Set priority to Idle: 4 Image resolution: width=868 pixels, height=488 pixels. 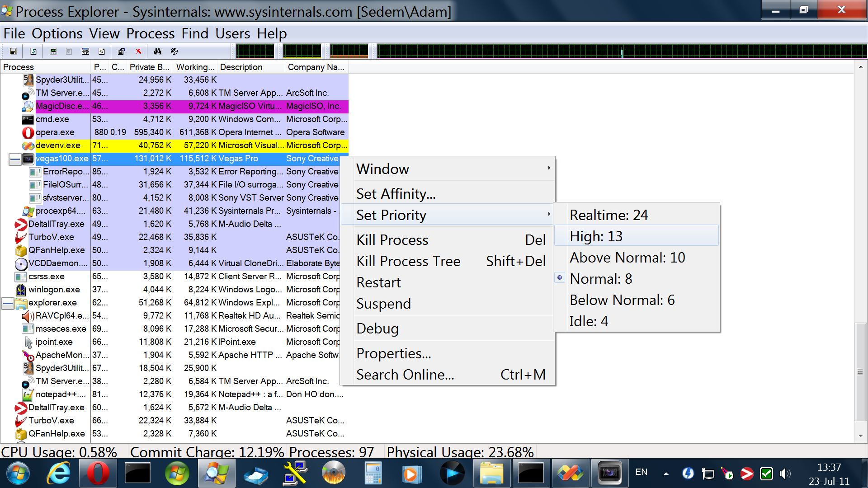(589, 321)
